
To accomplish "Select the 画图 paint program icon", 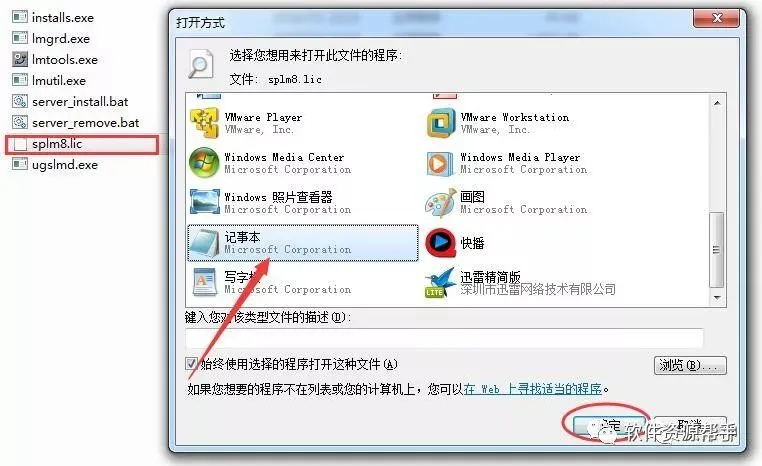I will point(441,203).
